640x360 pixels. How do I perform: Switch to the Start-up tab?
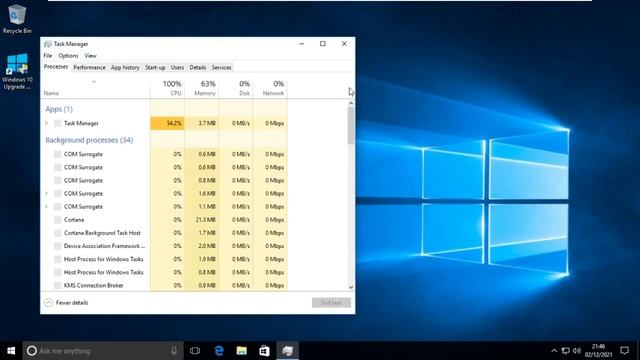point(155,67)
